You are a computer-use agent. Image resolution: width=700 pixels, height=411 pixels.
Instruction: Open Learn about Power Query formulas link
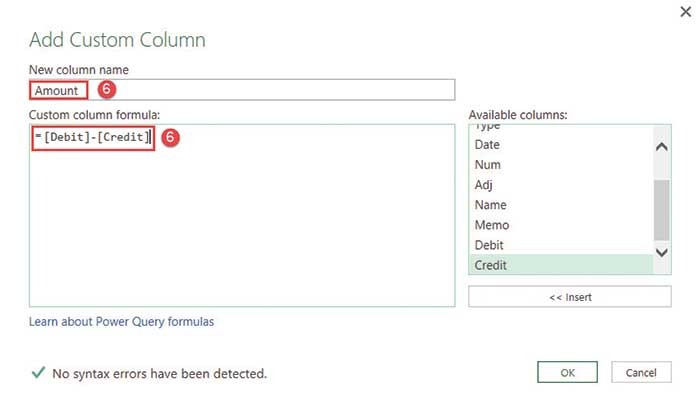121,322
